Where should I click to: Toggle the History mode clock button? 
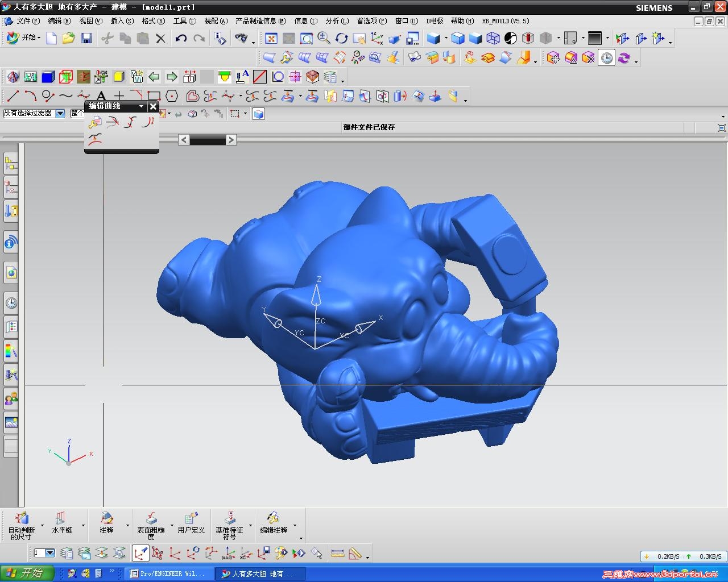pyautogui.click(x=607, y=57)
